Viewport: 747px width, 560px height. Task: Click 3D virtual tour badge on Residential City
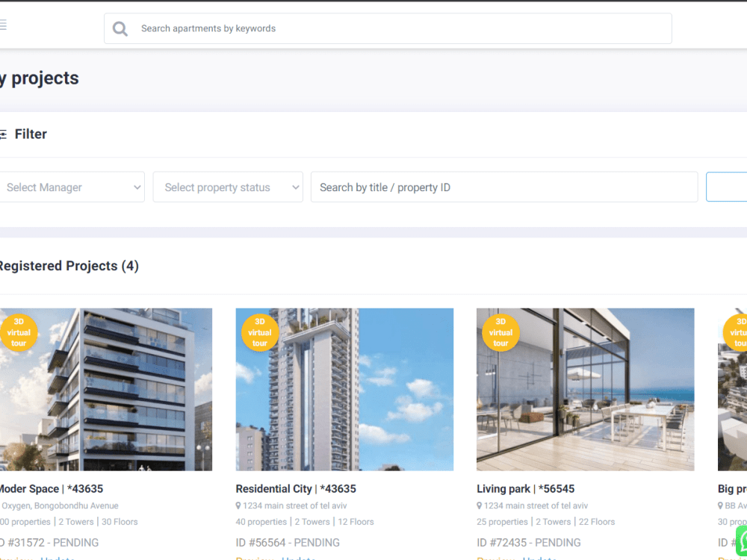coord(260,332)
